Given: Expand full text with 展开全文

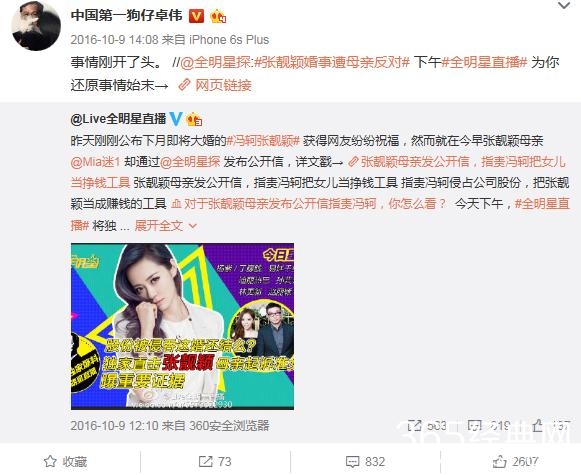Looking at the screenshot, I should click(x=165, y=225).
